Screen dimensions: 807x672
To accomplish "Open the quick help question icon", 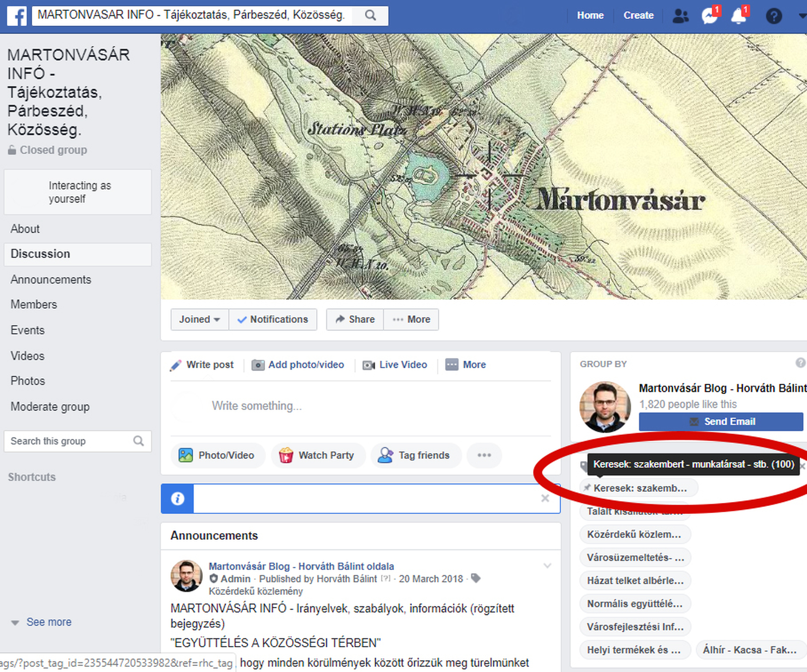I will 774,16.
